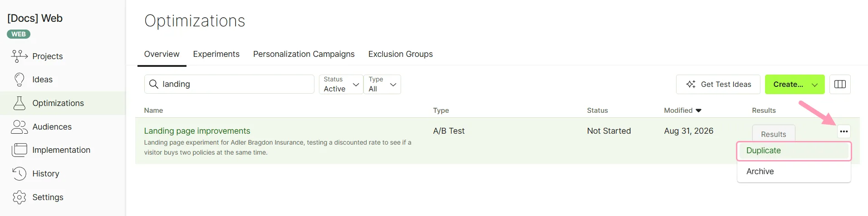868x216 pixels.
Task: Open Projects from the sidebar icon
Action: [19, 56]
